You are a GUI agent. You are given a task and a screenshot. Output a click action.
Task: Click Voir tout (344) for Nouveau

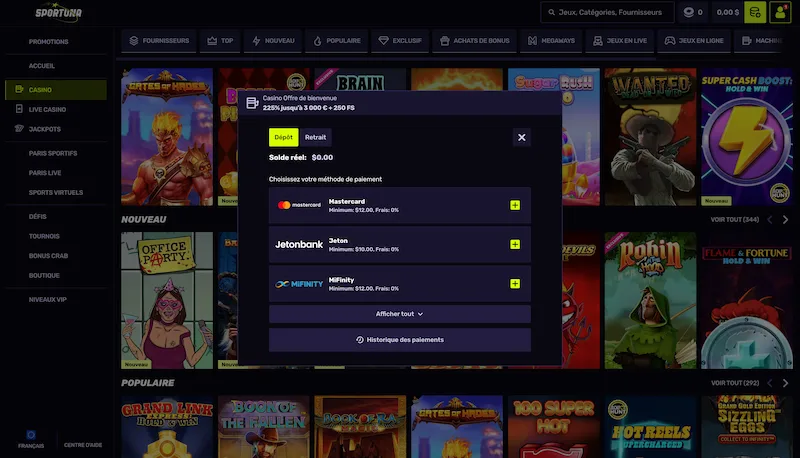point(735,220)
